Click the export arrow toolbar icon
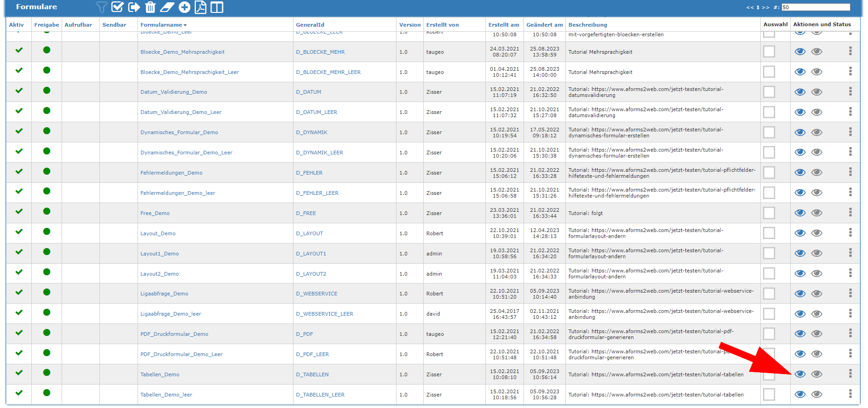 point(134,7)
